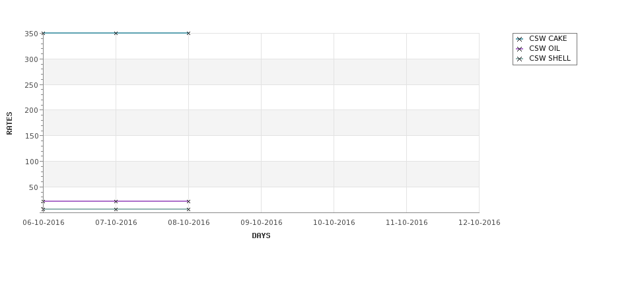Click the 09-10-2016 x-axis date label
The image size is (644, 283).
click(261, 223)
